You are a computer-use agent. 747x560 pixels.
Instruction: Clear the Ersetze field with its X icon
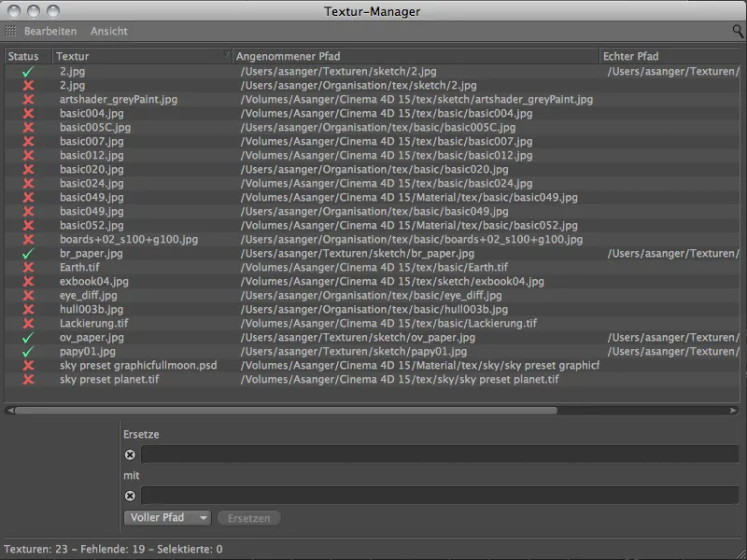click(130, 455)
